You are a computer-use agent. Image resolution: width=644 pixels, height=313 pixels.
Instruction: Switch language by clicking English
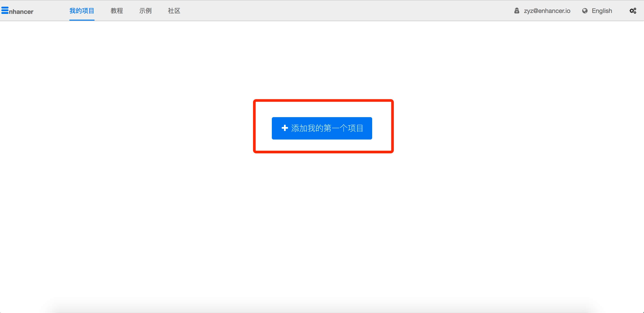pyautogui.click(x=601, y=11)
